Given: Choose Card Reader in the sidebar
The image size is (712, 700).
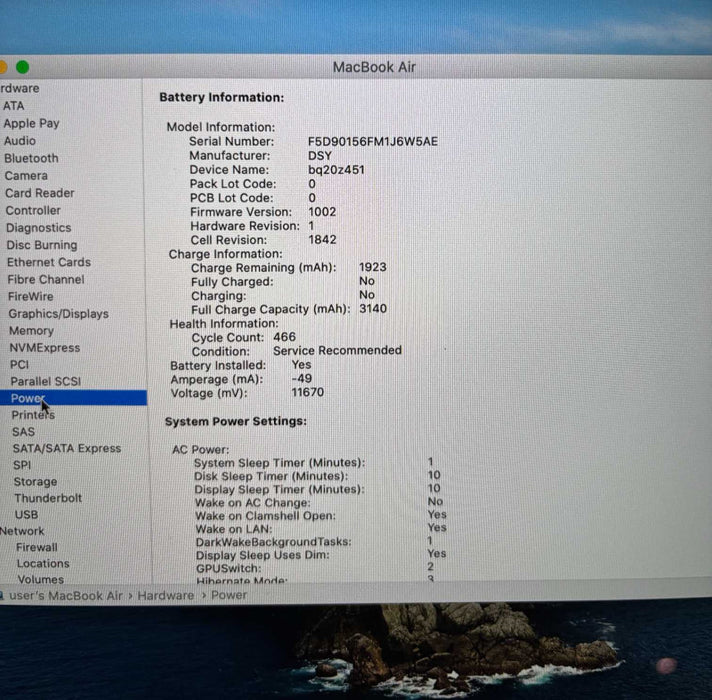Looking at the screenshot, I should (x=40, y=193).
